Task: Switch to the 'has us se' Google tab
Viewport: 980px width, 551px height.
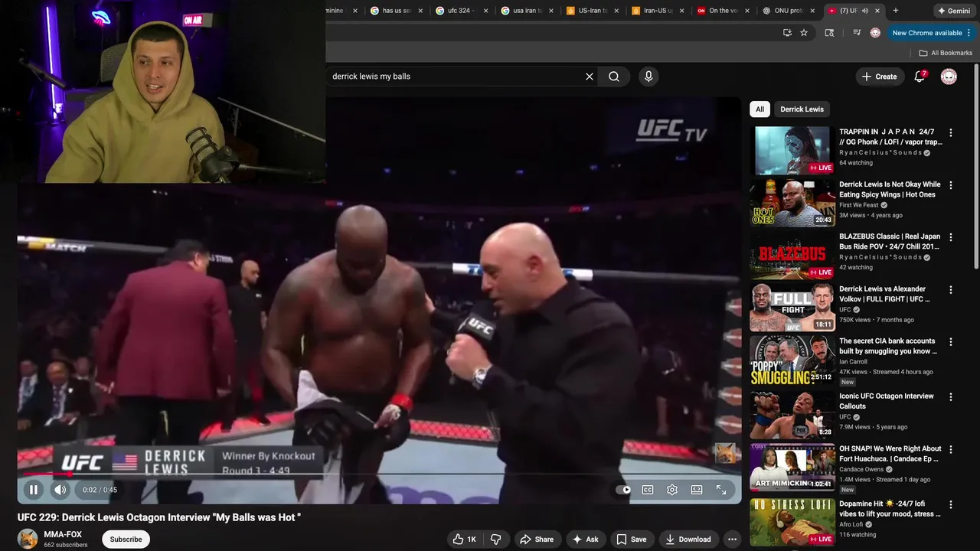Action: click(x=395, y=11)
